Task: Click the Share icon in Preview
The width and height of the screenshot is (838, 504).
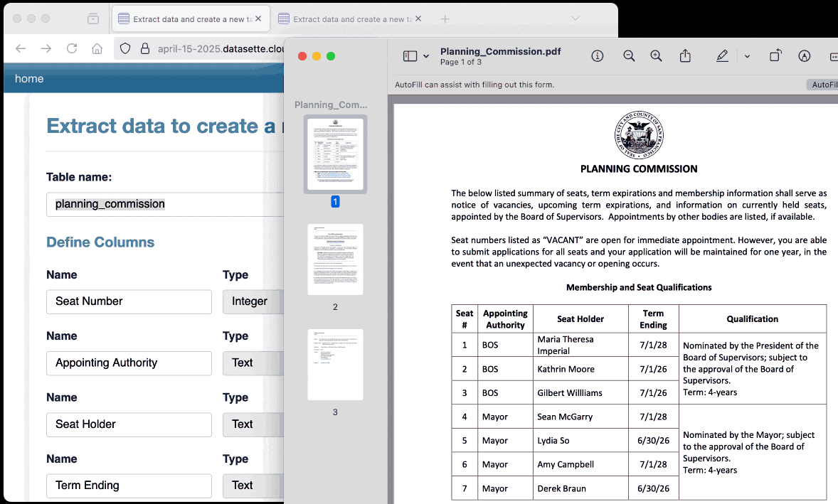Action: (x=685, y=55)
